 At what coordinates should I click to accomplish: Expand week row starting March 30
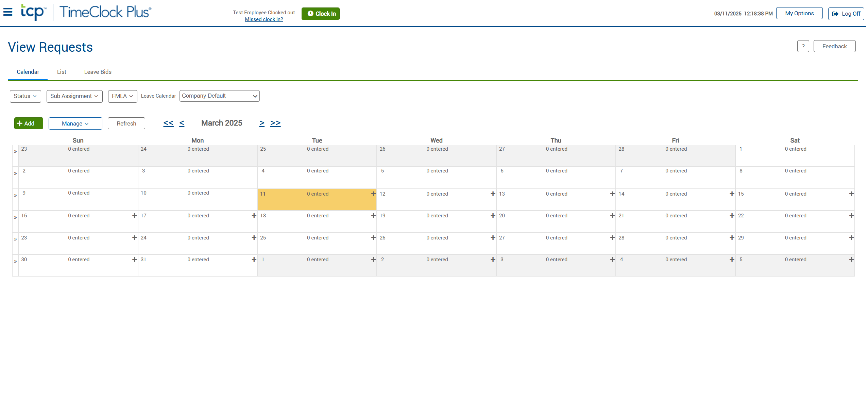(x=15, y=261)
